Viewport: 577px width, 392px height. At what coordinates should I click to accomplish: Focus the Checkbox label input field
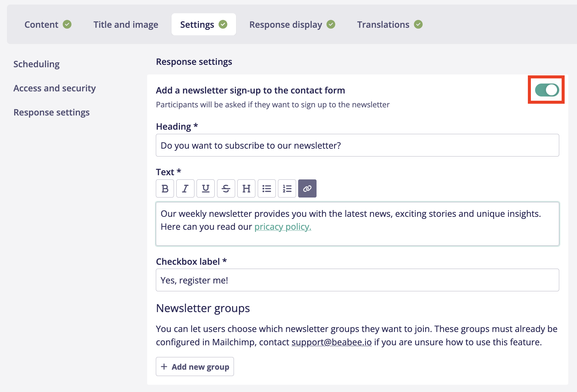357,280
